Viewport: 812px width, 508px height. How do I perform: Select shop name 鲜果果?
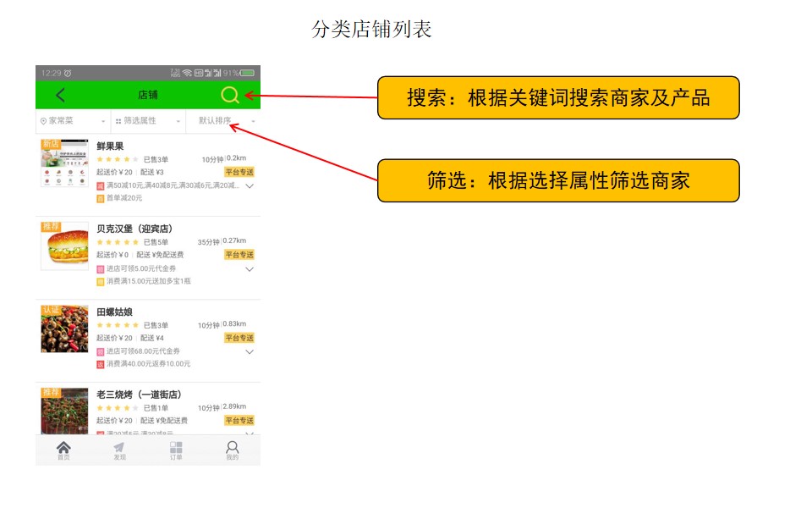110,146
